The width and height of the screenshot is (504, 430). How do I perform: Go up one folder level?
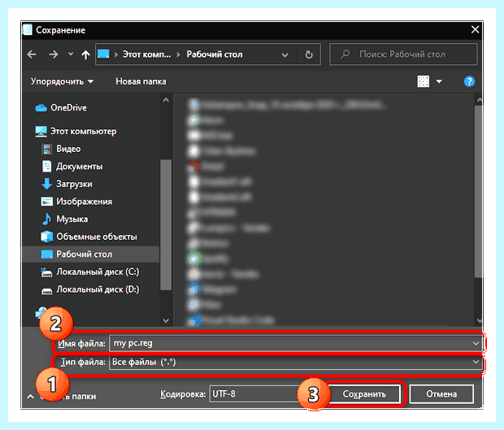[85, 54]
